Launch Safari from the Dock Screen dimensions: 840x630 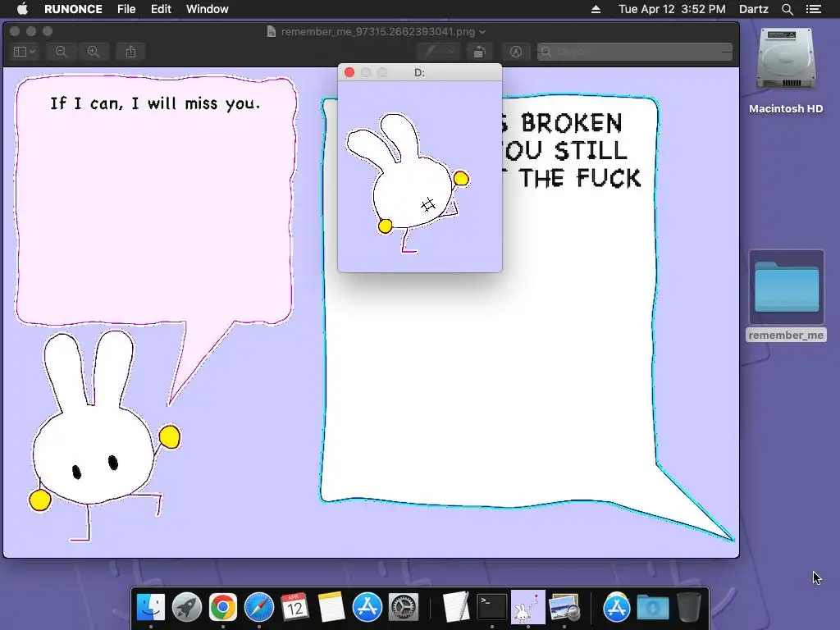coord(258,608)
